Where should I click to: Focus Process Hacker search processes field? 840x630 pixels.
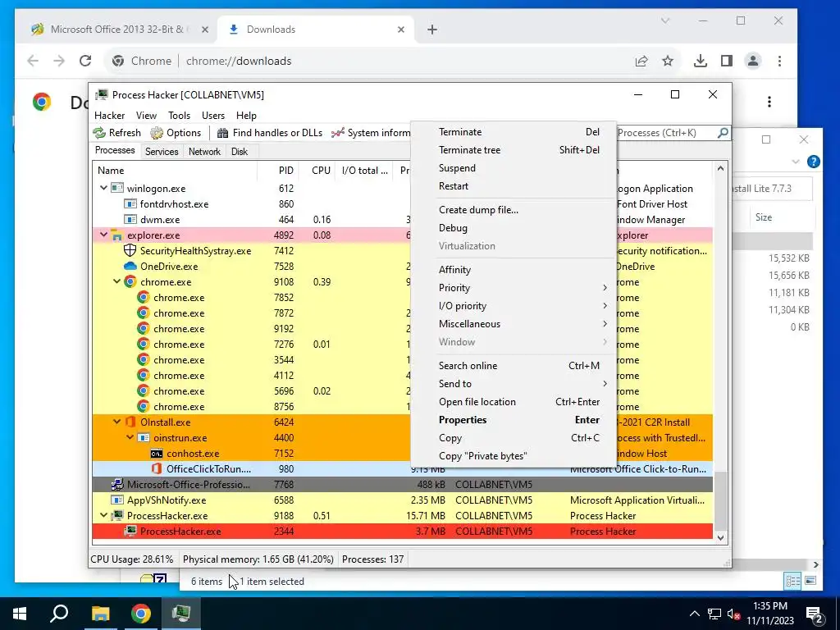pos(666,132)
